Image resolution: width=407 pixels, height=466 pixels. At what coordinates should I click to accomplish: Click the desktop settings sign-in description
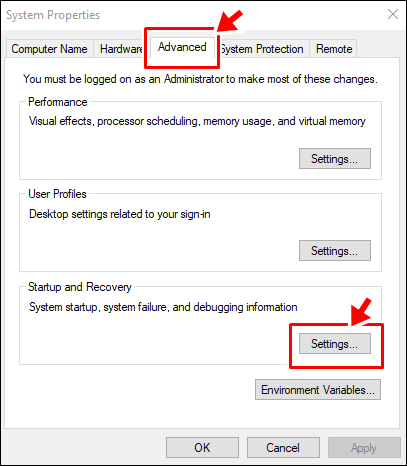[x=120, y=214]
